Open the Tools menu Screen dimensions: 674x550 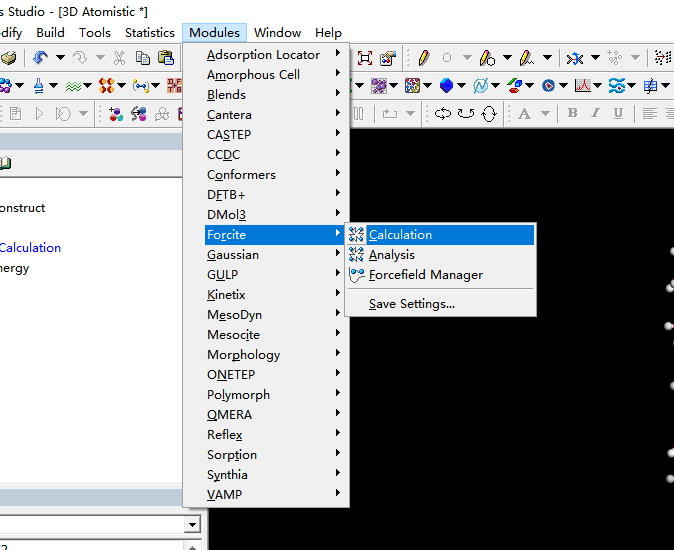click(95, 33)
